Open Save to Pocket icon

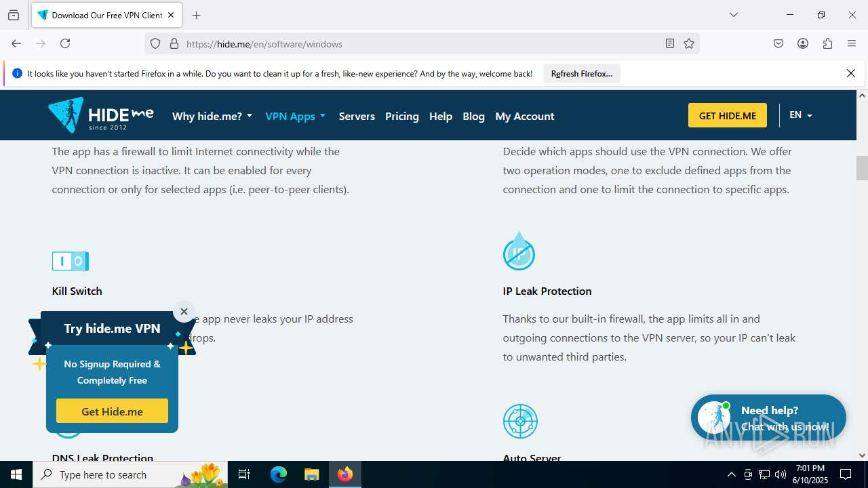coord(778,43)
